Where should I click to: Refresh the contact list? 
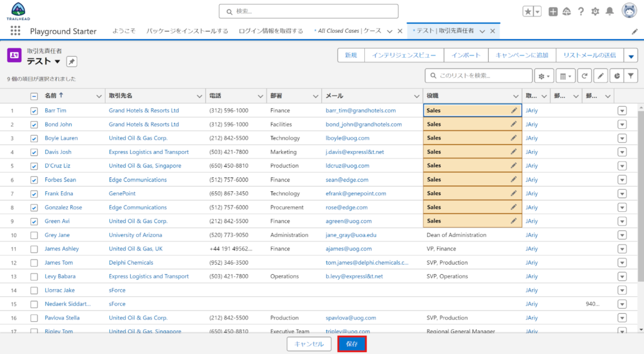tap(585, 75)
